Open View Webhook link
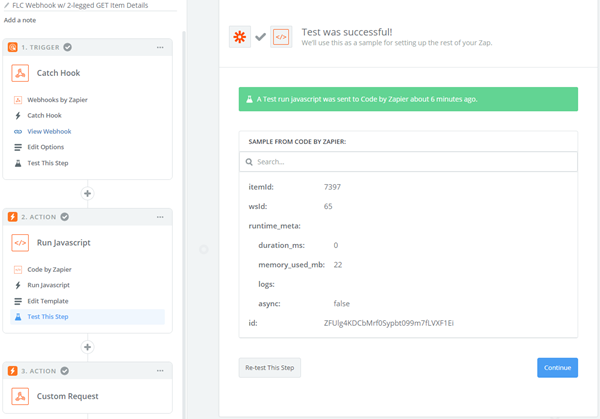This screenshot has width=600, height=419. 49,131
